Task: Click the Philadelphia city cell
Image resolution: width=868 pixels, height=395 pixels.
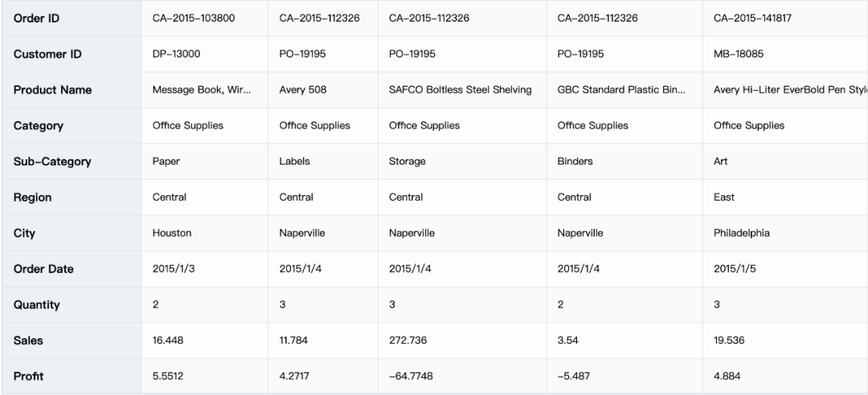Action: tap(741, 234)
